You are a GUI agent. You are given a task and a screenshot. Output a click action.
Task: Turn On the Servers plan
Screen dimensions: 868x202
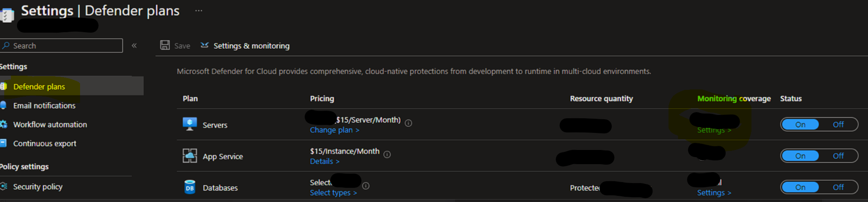coord(800,124)
